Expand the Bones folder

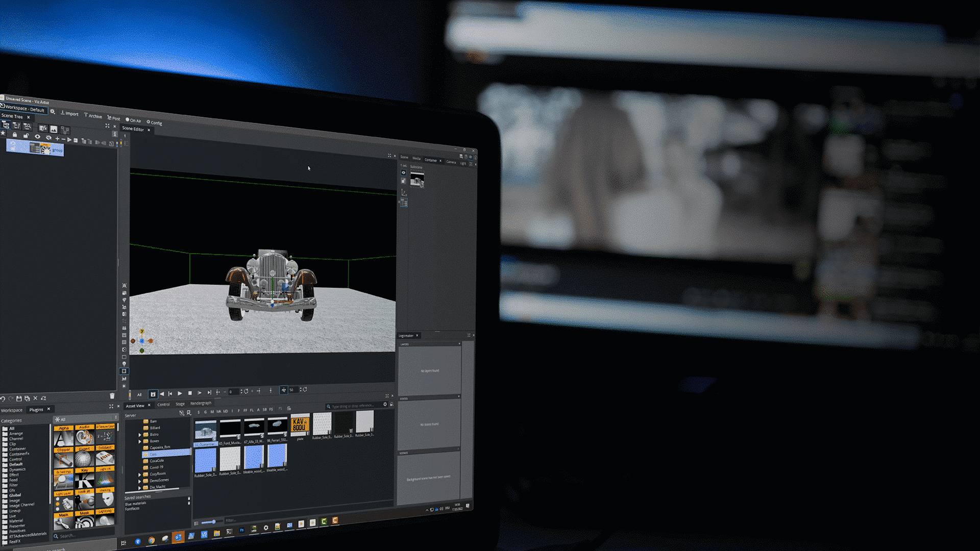(x=140, y=441)
